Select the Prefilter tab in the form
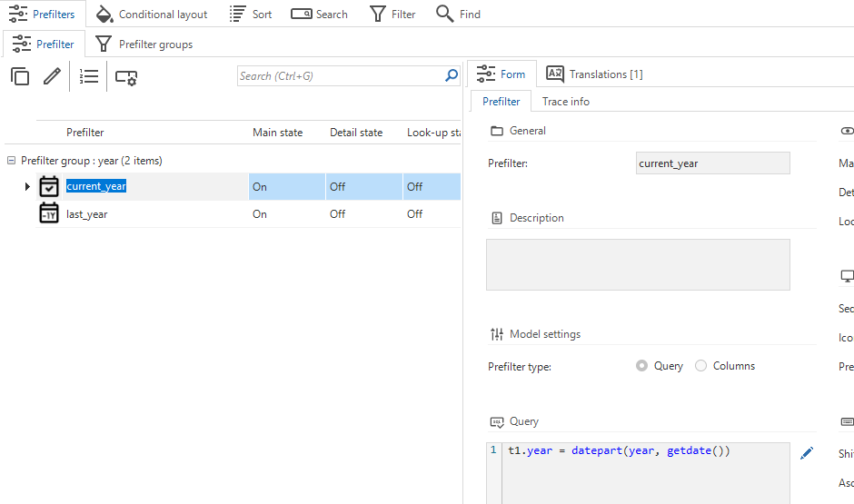 (501, 101)
